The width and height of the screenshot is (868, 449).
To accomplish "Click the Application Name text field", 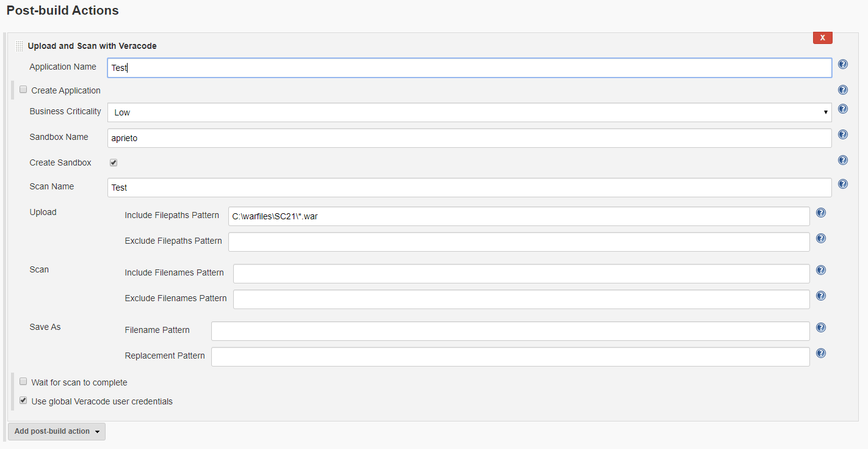I will [x=469, y=68].
